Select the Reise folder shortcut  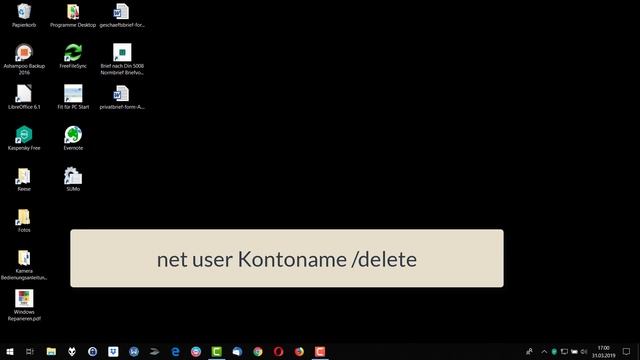coord(24,179)
